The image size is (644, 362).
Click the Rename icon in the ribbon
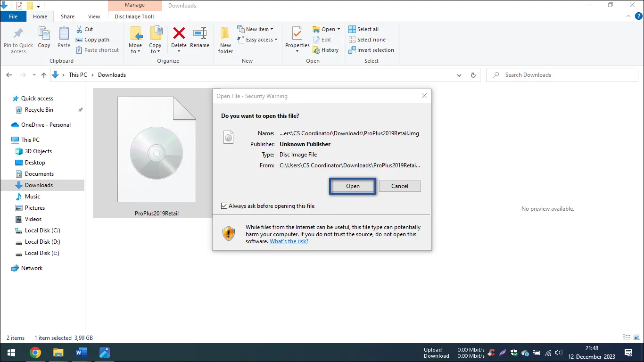pos(199,34)
